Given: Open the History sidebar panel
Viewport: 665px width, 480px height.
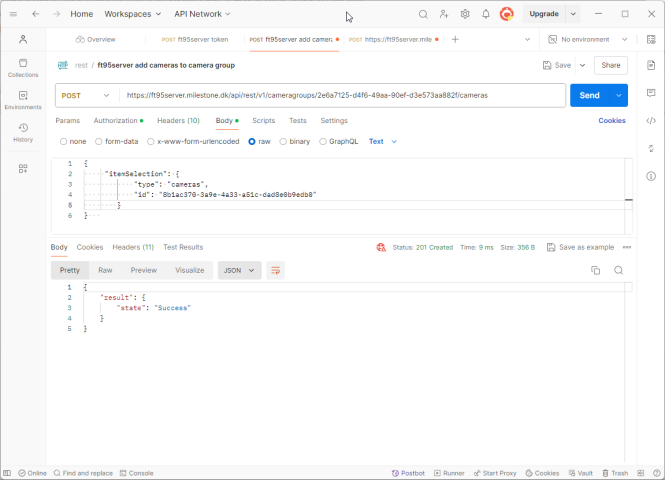Looking at the screenshot, I should pyautogui.click(x=22, y=131).
